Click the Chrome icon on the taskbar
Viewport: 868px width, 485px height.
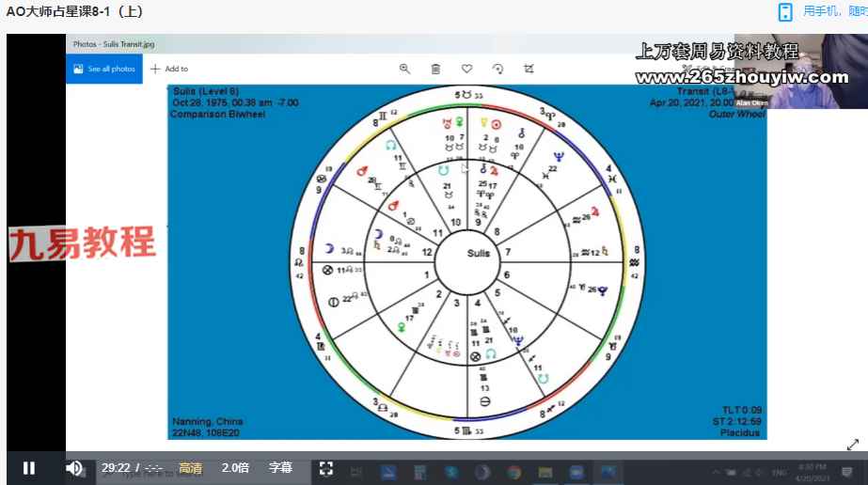coord(513,473)
